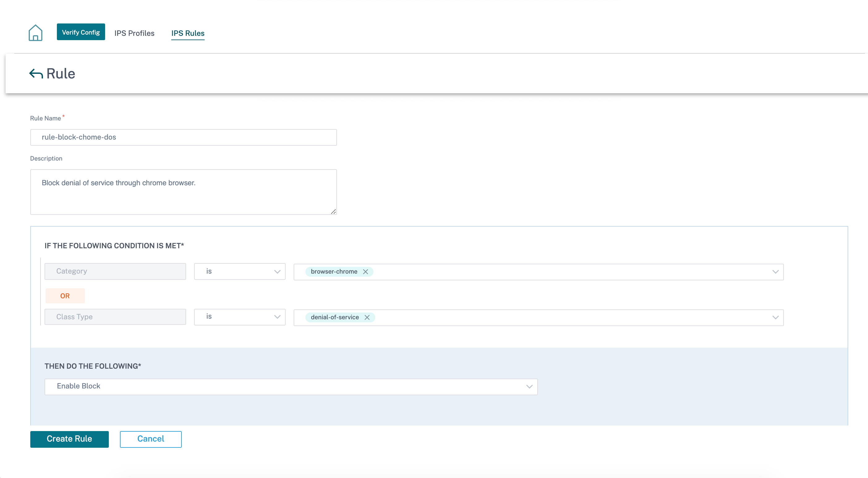Expand the Enable Block action dropdown
868x478 pixels.
click(529, 386)
